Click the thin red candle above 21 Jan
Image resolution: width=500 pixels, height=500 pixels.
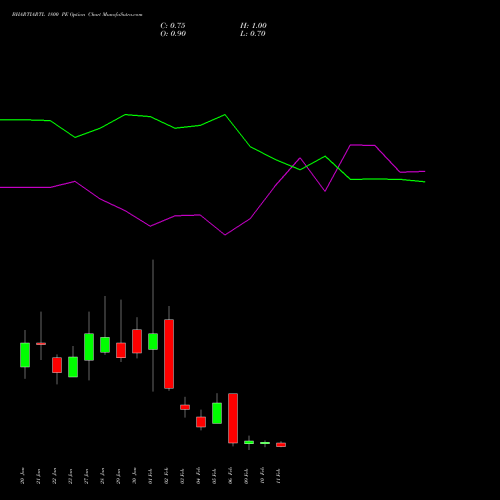click(41, 344)
